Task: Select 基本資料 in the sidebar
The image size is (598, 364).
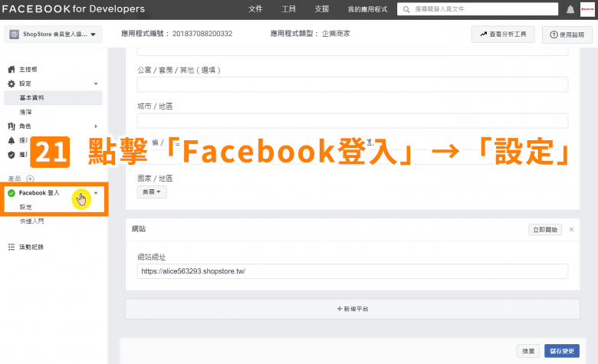Action: tap(53, 97)
